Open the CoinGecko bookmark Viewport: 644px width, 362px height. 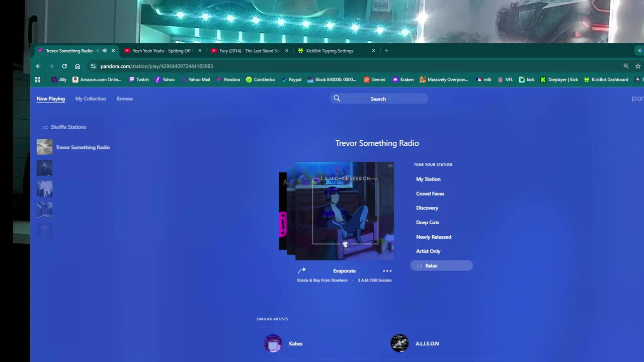(x=260, y=79)
